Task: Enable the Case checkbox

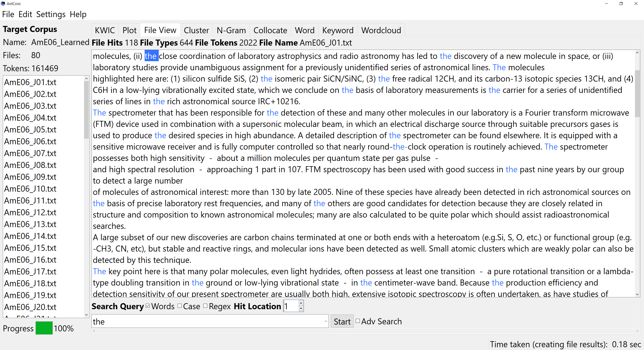Action: 180,306
